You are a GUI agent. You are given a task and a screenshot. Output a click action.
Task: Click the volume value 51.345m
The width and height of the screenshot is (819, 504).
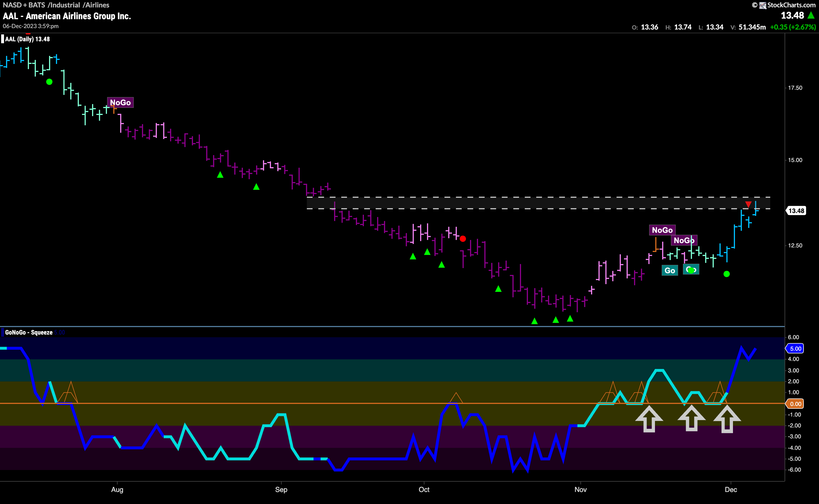coord(752,27)
